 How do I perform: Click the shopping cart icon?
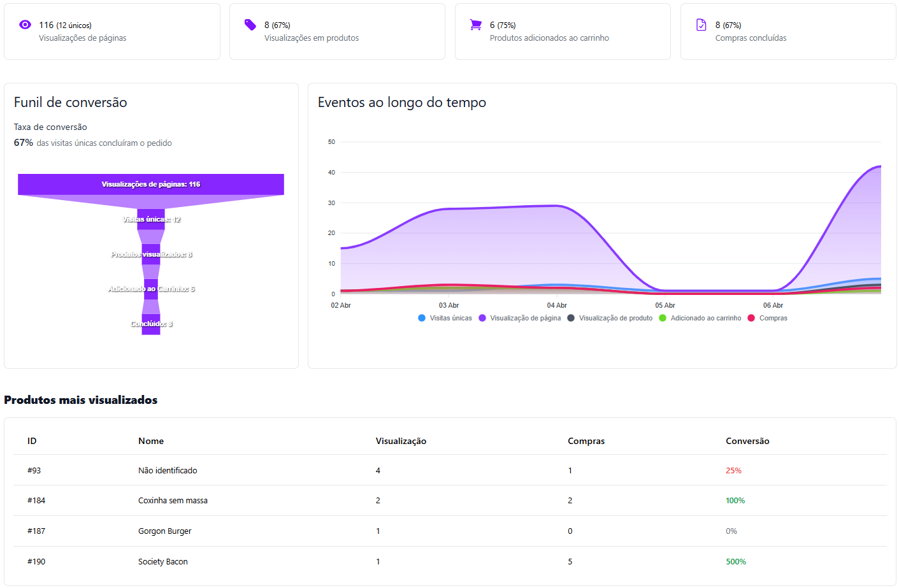pos(475,25)
